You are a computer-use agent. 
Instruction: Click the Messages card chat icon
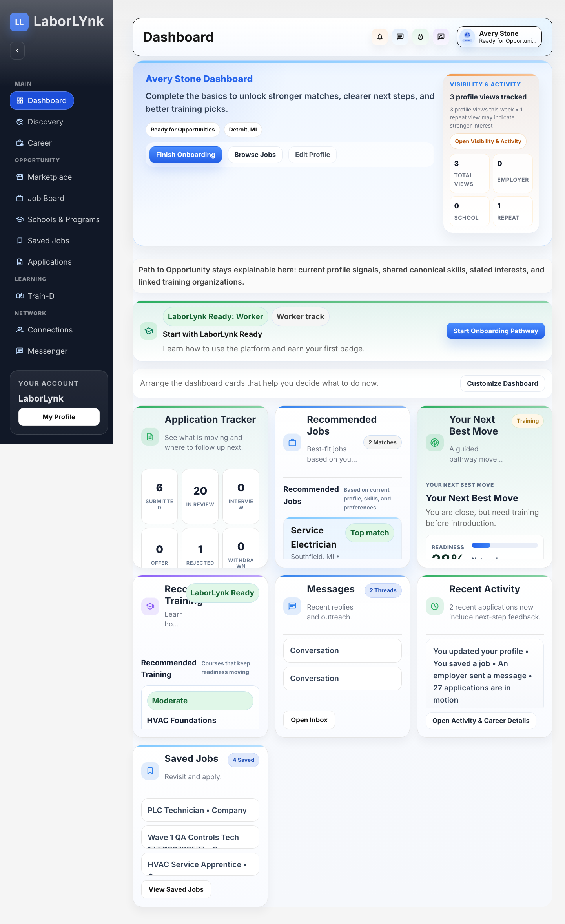(292, 606)
